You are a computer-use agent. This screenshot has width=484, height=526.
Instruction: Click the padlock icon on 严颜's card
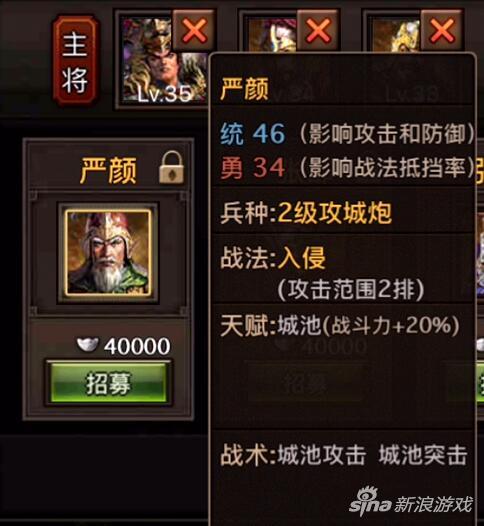coord(171,167)
